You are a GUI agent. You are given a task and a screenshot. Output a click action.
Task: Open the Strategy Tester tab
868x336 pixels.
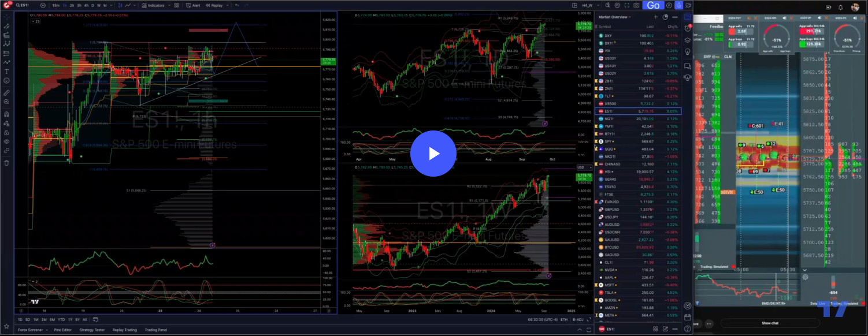click(92, 330)
